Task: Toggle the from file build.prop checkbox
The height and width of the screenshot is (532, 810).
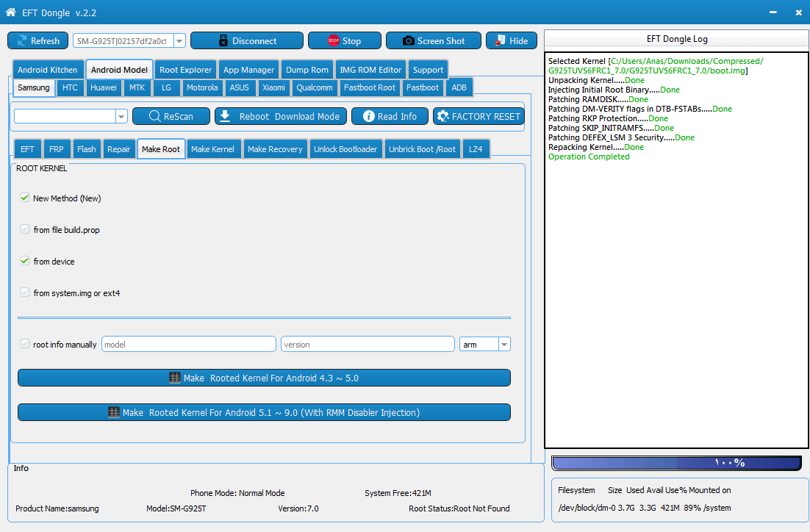Action: [x=24, y=229]
